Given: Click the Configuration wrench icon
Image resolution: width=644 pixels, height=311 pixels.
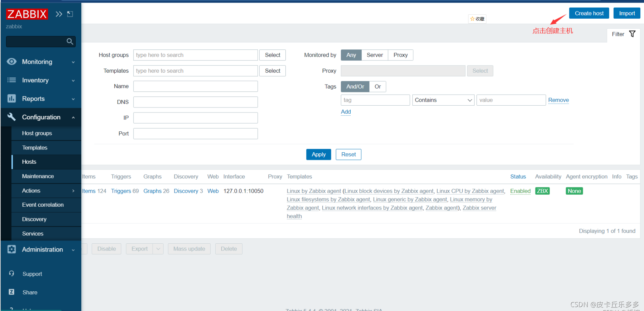Looking at the screenshot, I should coord(11,117).
